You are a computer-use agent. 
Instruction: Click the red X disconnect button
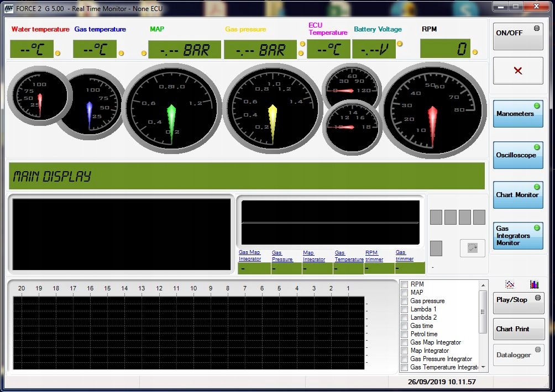point(518,71)
